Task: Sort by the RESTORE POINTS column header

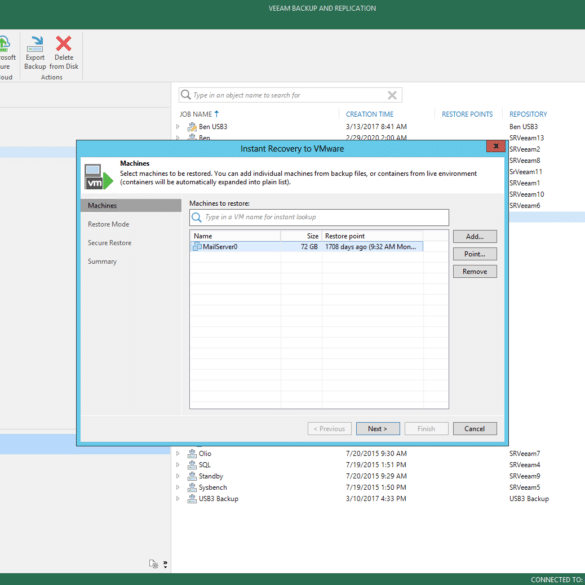Action: coord(467,114)
